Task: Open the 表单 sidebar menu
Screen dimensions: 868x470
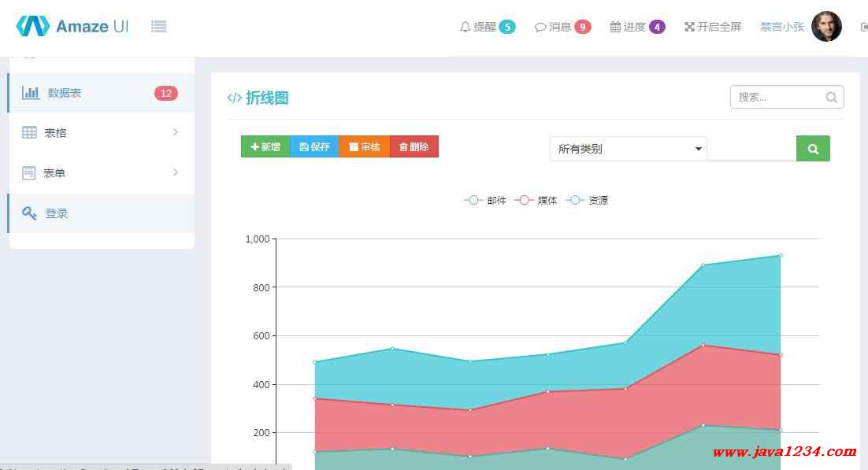Action: pos(102,172)
